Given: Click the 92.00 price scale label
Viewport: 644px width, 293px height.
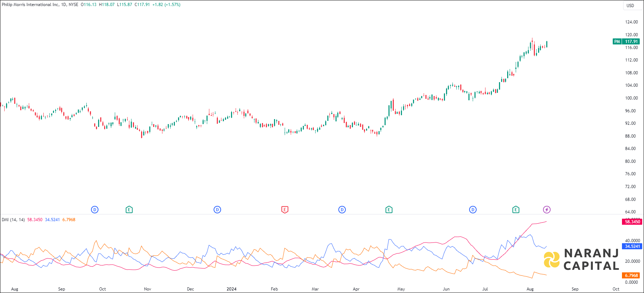Looking at the screenshot, I should pyautogui.click(x=630, y=123).
